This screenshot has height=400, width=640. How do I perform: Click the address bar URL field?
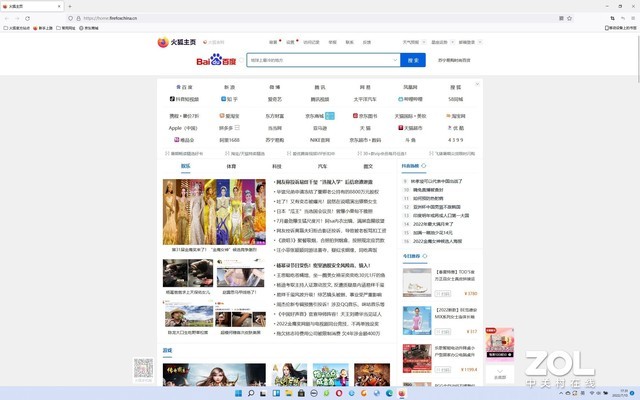coord(300,18)
